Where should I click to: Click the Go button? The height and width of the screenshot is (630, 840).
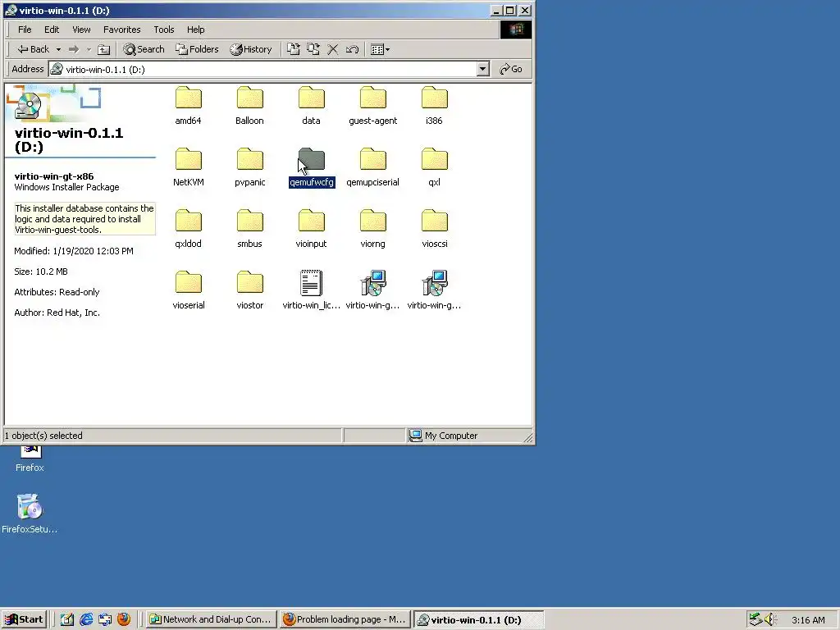pos(511,69)
